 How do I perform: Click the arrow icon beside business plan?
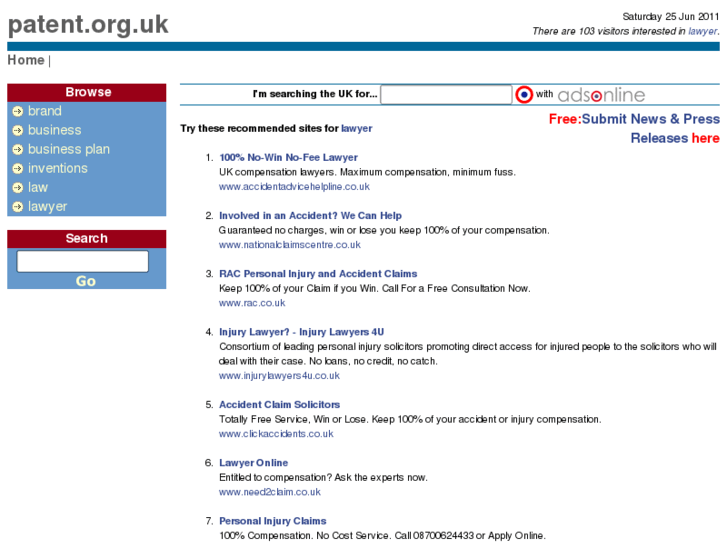[18, 149]
